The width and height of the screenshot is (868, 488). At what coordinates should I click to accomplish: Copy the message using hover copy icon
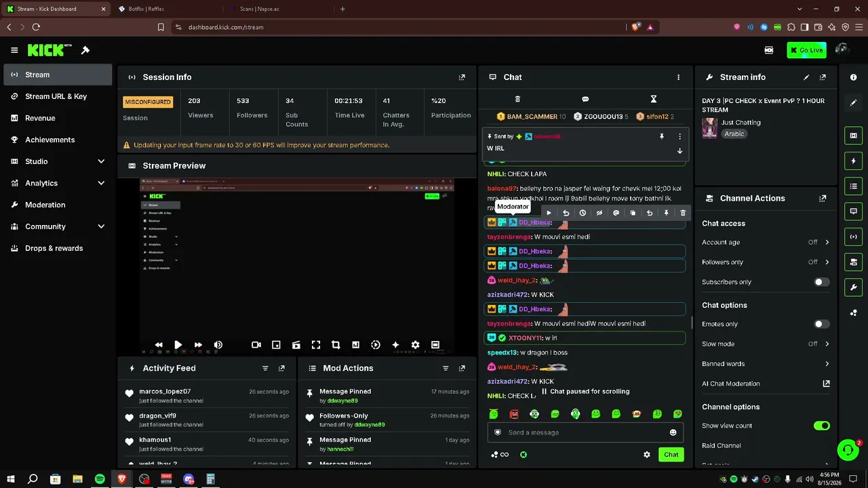pos(633,213)
